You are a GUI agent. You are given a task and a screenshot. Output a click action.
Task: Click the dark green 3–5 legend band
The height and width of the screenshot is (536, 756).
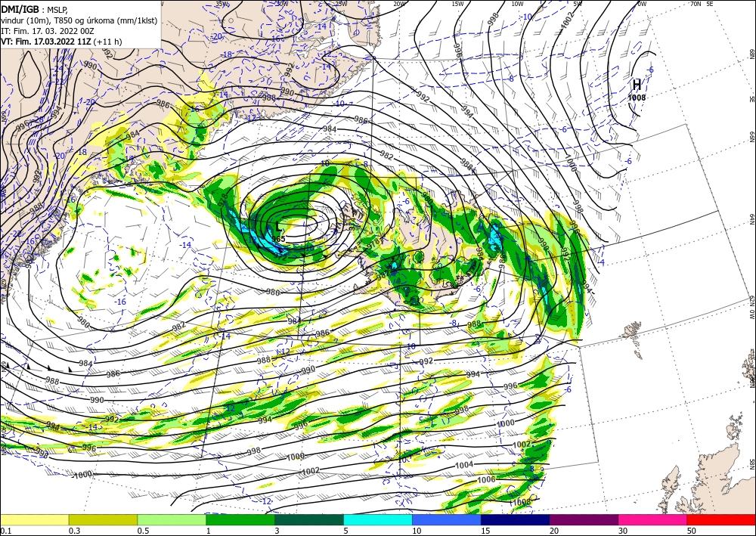309,519
